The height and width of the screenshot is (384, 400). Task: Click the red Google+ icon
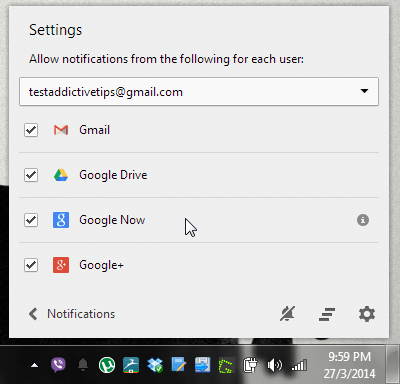(x=61, y=265)
